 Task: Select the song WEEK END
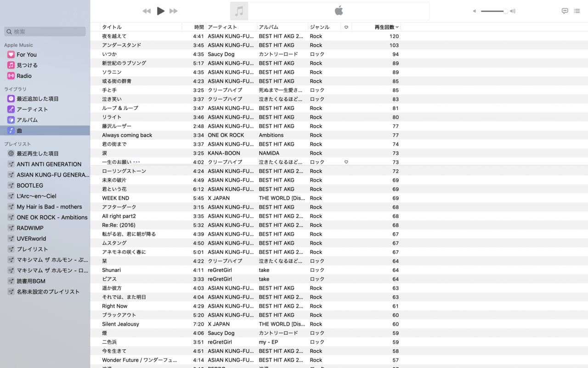pyautogui.click(x=116, y=198)
